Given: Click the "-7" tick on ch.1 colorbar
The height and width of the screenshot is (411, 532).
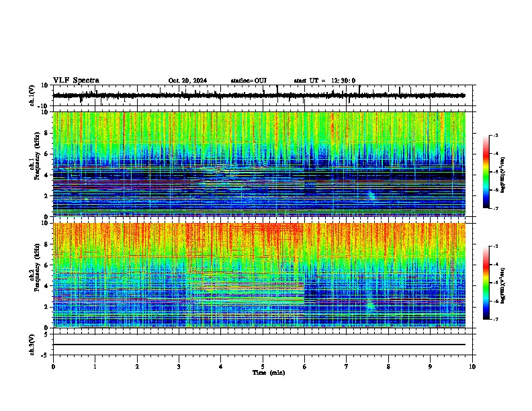Looking at the screenshot, I should click(495, 208).
